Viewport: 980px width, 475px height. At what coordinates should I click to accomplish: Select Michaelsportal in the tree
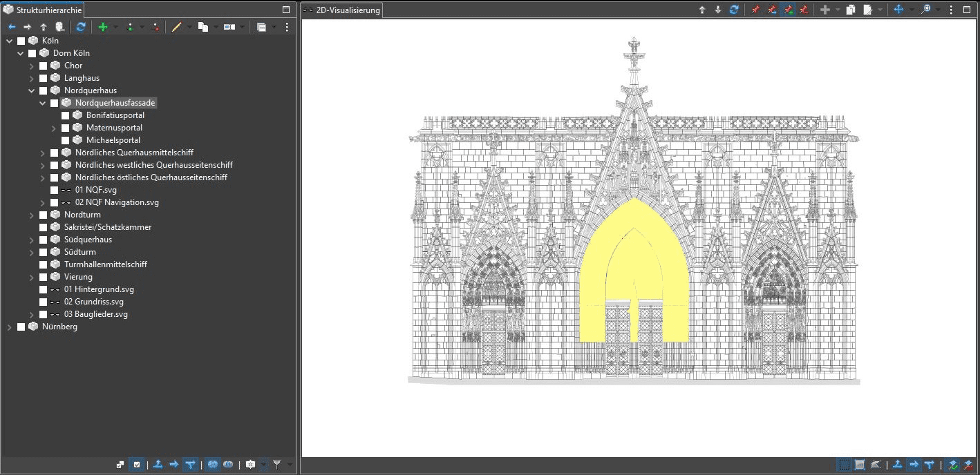click(113, 140)
